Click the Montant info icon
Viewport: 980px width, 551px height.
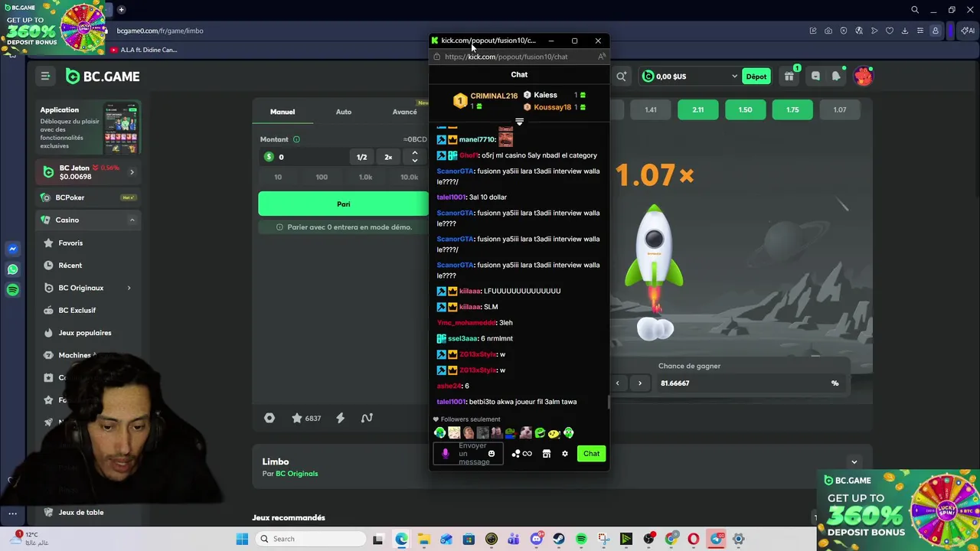tap(296, 139)
